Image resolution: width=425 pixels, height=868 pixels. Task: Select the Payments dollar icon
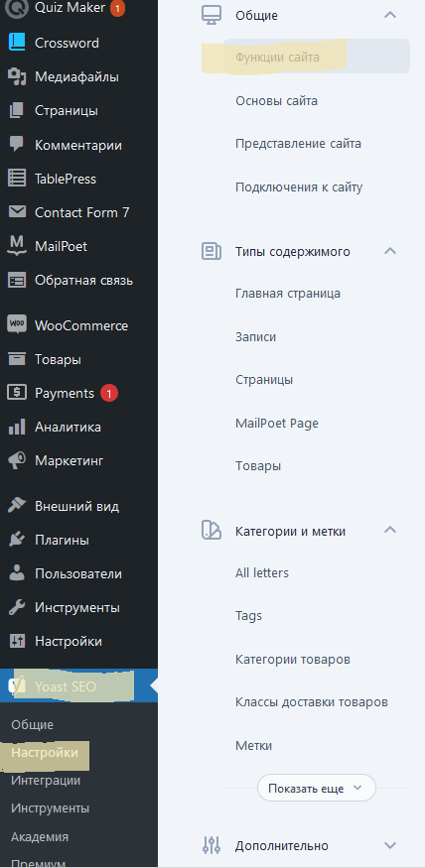click(17, 393)
